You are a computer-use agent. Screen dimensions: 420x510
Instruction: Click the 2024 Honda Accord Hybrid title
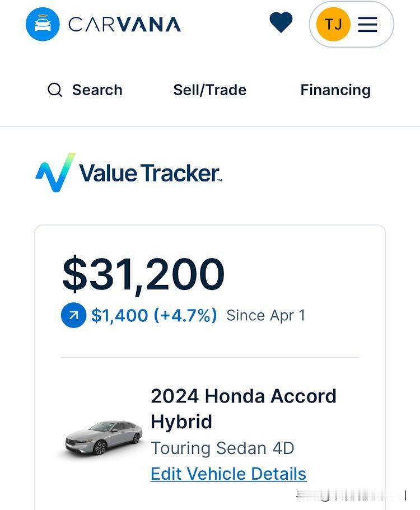[x=244, y=409]
